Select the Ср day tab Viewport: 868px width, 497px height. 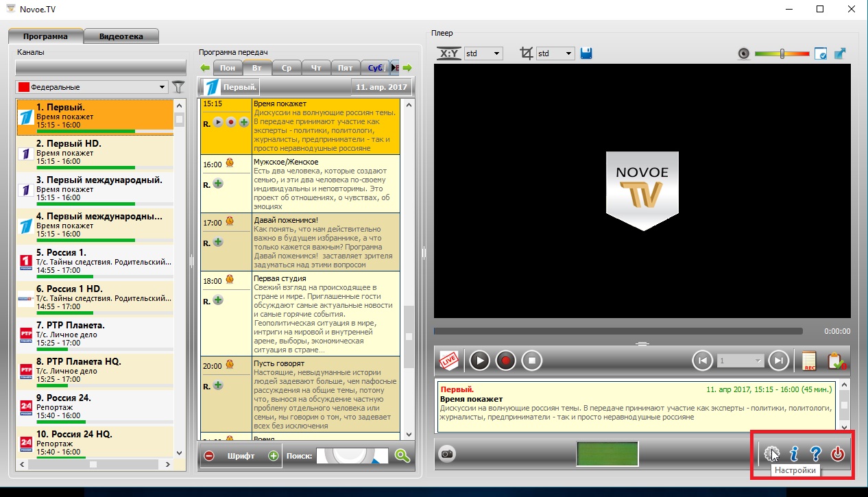click(x=287, y=68)
